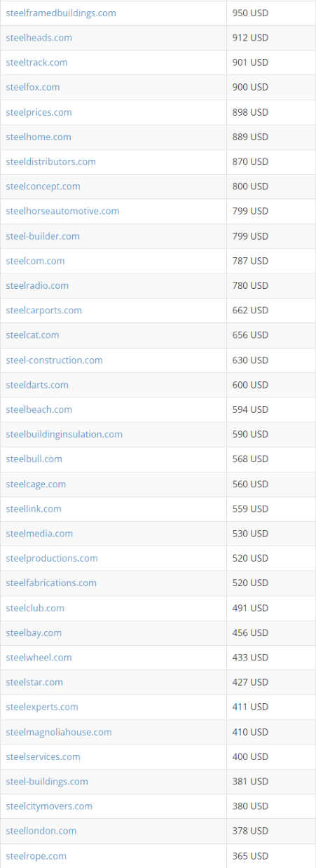The image size is (316, 868).
Task: Select the steelfox.com domain
Action: point(33,87)
